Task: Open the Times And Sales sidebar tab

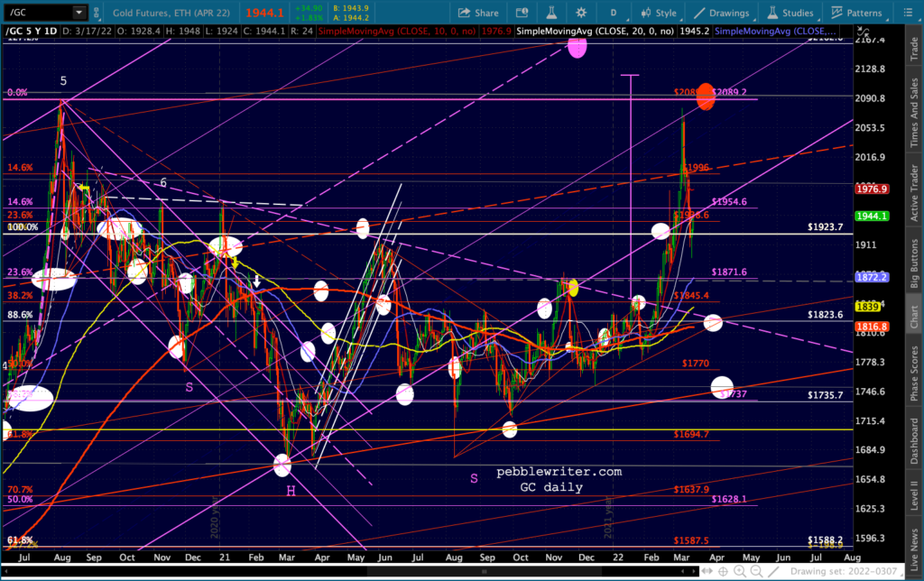Action: [x=914, y=113]
